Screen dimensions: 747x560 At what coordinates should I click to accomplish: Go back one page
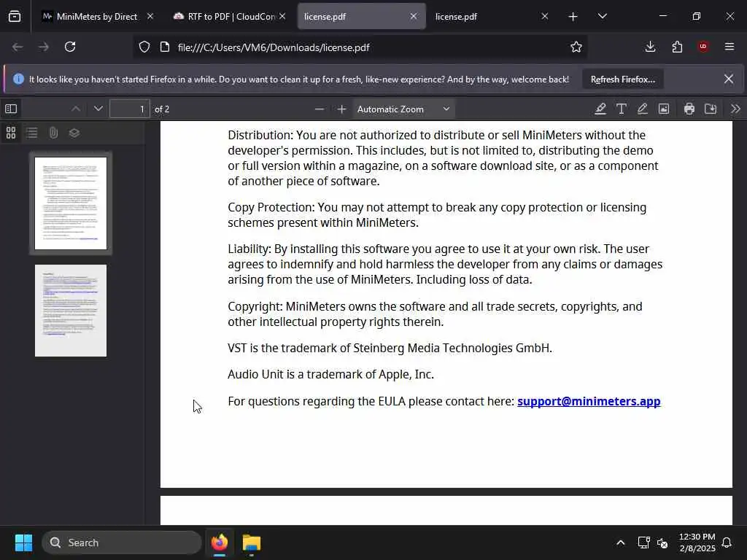coord(18,47)
